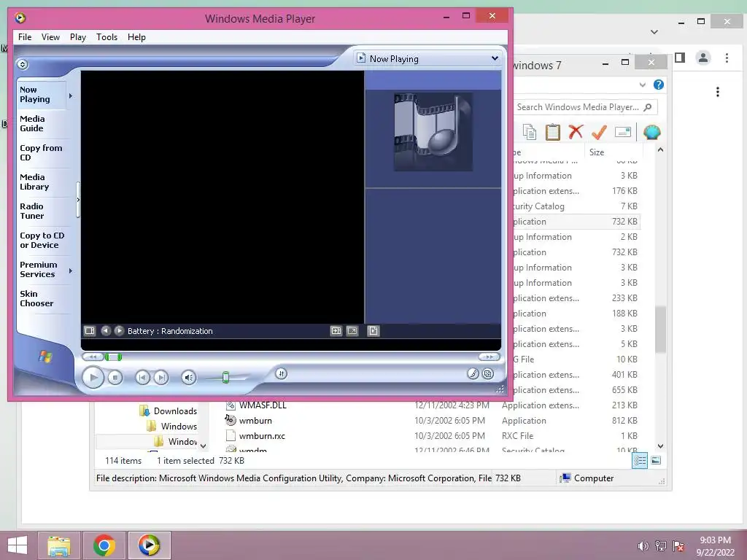The width and height of the screenshot is (747, 560).
Task: Click the Play button in Media Player
Action: (93, 378)
